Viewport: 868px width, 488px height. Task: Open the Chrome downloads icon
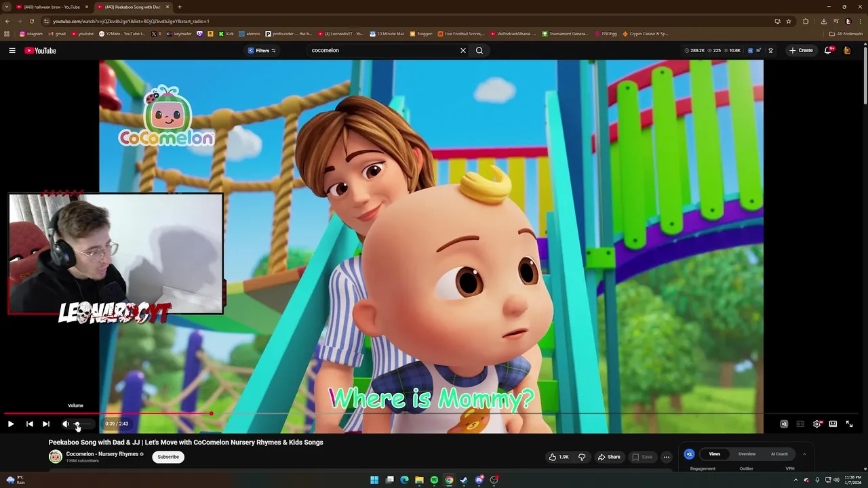point(824,21)
